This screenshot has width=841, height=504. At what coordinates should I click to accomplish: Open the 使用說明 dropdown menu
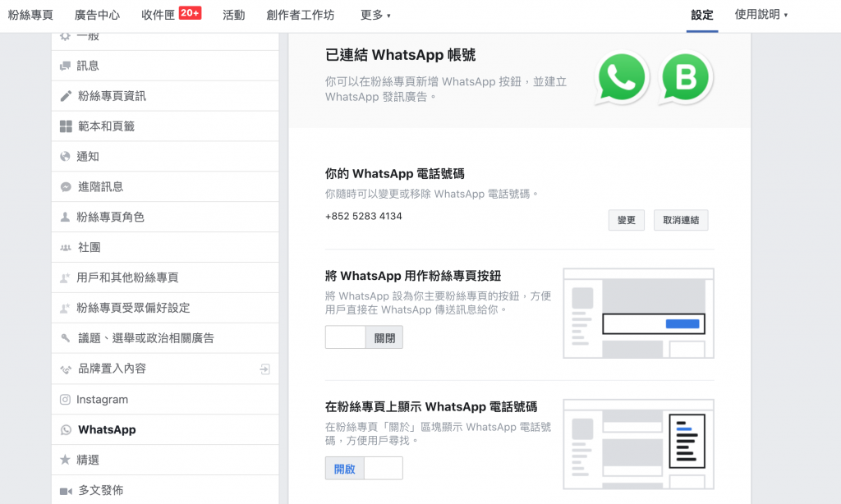[x=761, y=15]
